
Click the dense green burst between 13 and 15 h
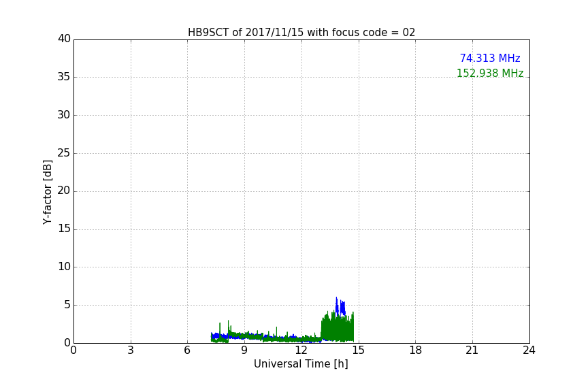(337, 328)
